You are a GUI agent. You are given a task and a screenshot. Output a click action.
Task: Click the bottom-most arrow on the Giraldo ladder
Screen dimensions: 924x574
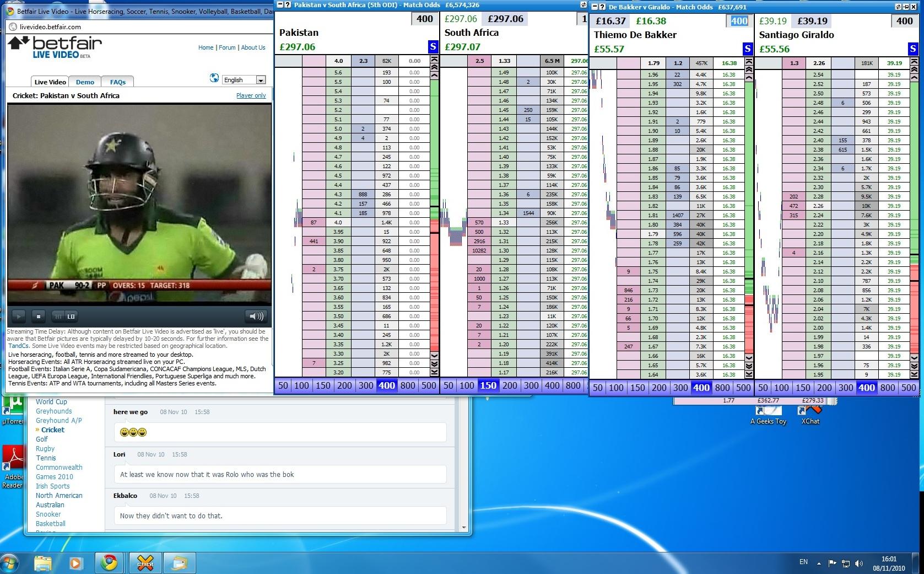point(914,374)
